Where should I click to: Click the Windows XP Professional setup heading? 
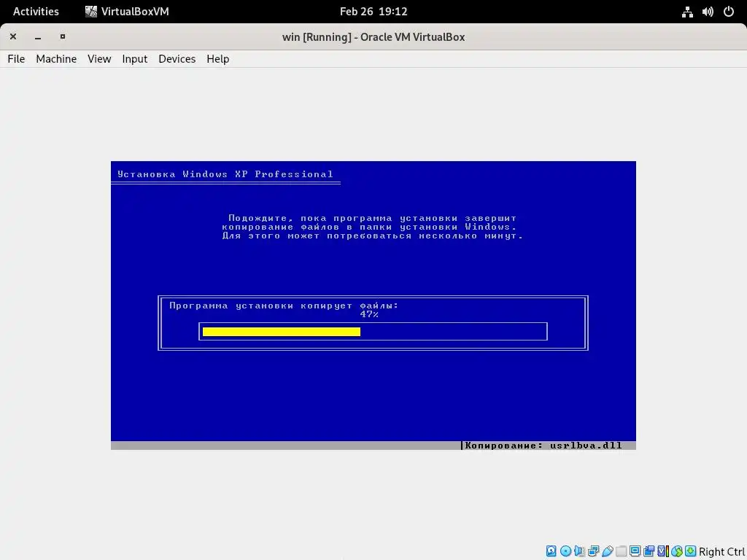click(x=225, y=174)
